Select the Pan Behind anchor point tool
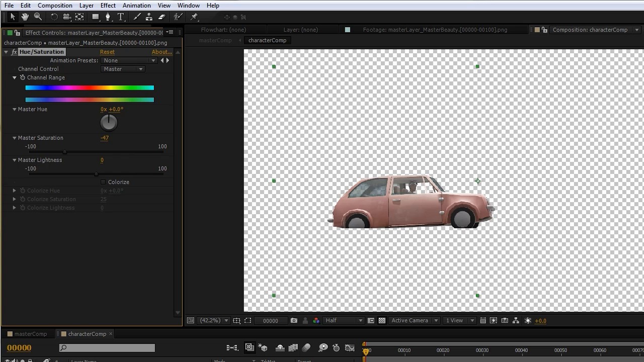Image resolution: width=644 pixels, height=362 pixels. [x=79, y=17]
